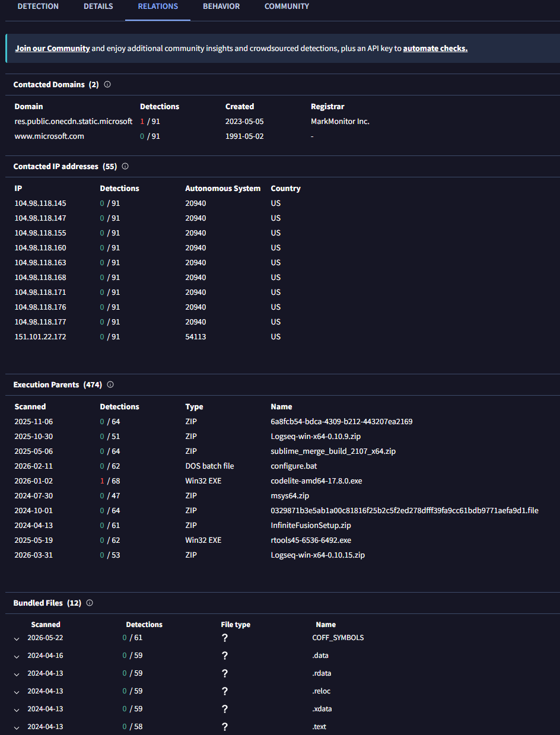
Task: Open execution parent Logseq-win-x64-0.10.15.zip
Action: pos(318,555)
